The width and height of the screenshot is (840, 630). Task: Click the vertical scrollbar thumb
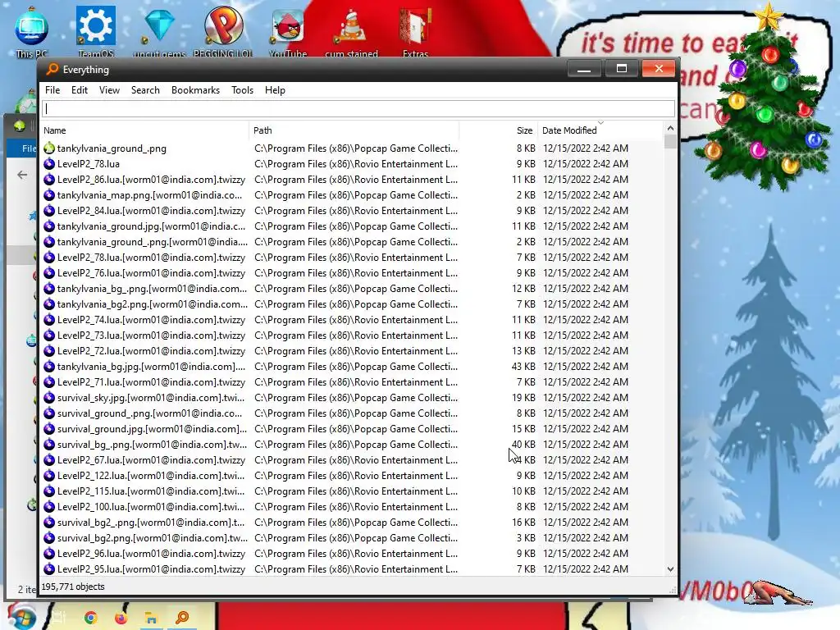click(670, 141)
